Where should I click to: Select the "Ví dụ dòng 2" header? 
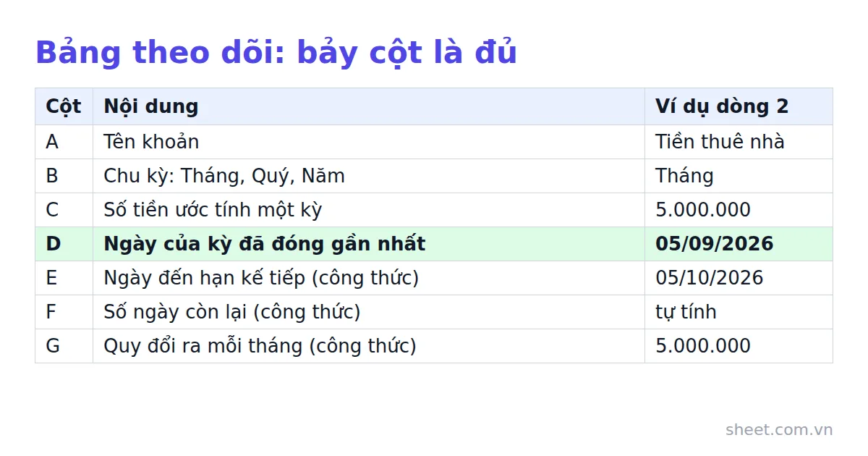[x=739, y=106]
